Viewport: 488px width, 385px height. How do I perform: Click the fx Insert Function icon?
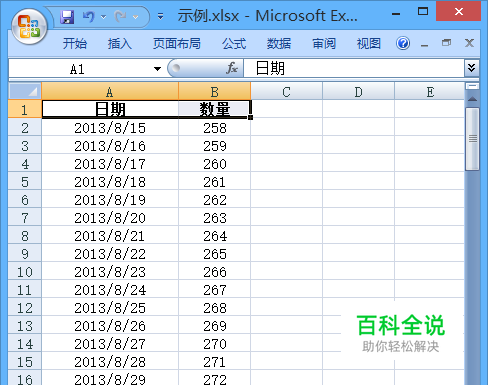coord(232,68)
